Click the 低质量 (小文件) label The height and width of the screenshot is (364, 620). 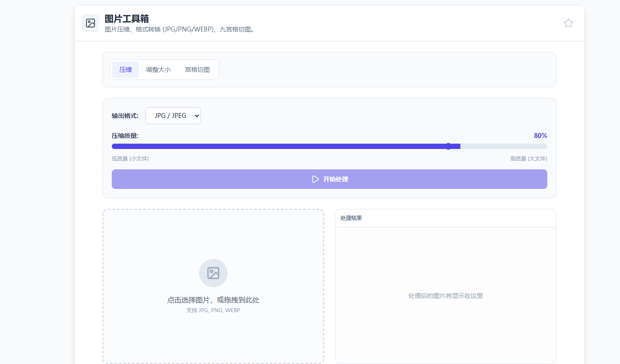coord(130,159)
